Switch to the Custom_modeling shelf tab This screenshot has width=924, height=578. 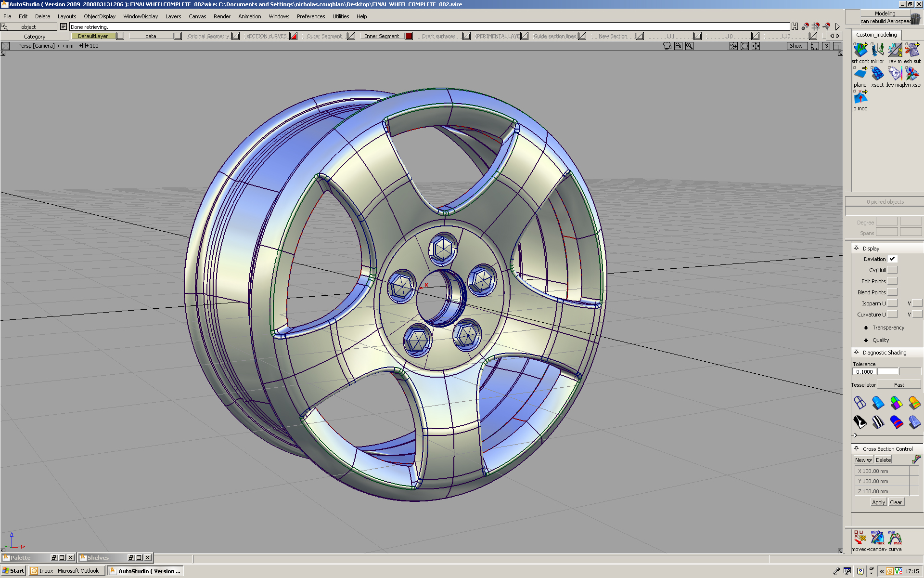click(x=876, y=35)
